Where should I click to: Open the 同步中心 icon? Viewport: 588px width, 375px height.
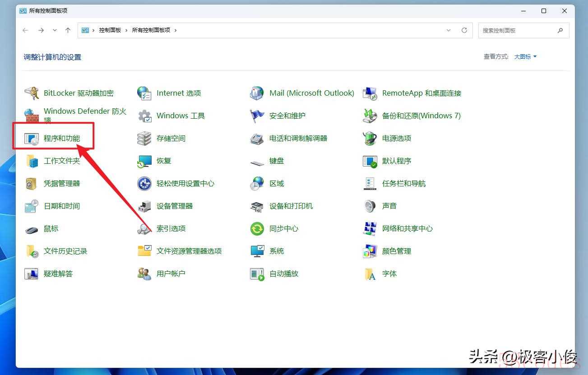[257, 229]
